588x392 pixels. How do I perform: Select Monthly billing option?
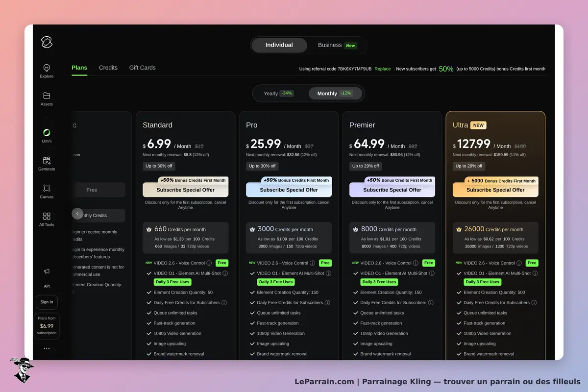pos(335,93)
